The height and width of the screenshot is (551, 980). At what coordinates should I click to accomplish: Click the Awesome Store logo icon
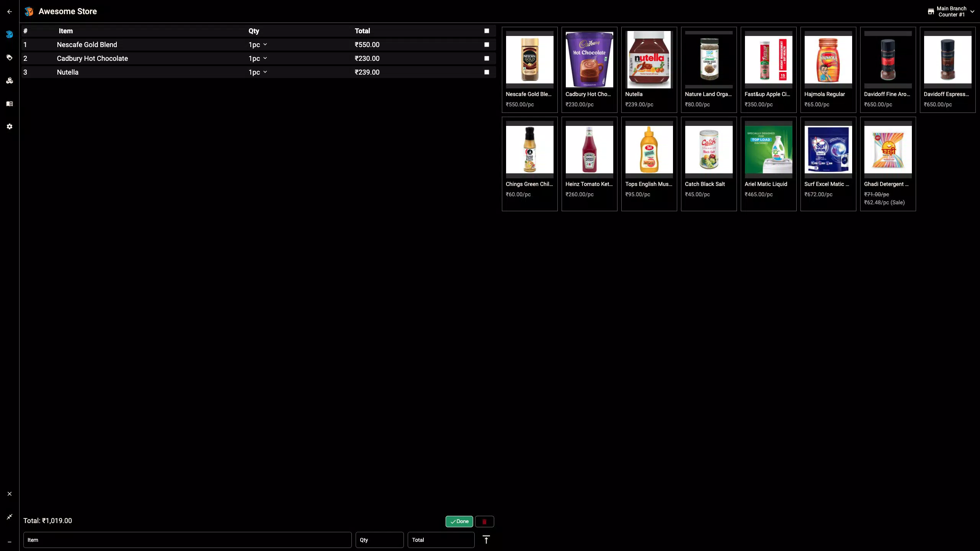click(x=29, y=11)
